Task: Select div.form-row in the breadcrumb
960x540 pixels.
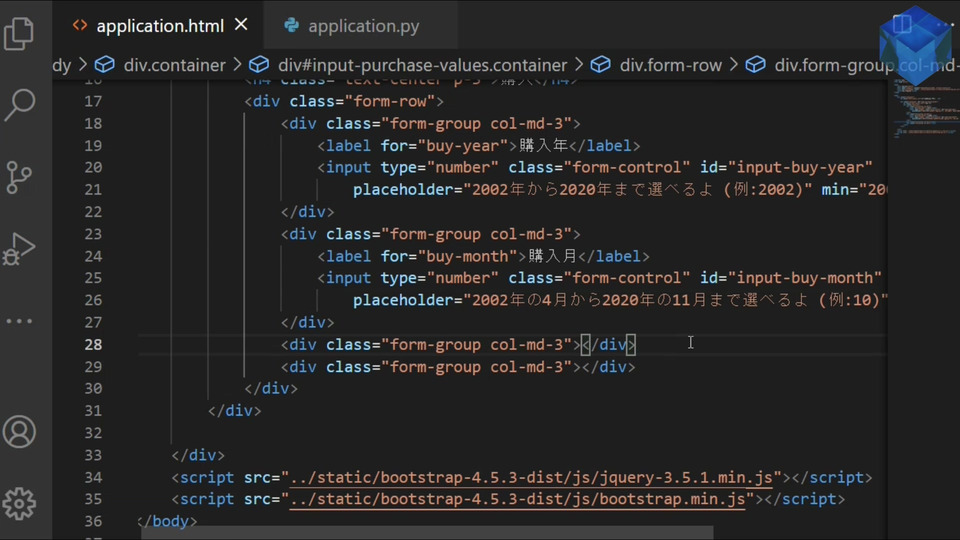Action: [670, 65]
